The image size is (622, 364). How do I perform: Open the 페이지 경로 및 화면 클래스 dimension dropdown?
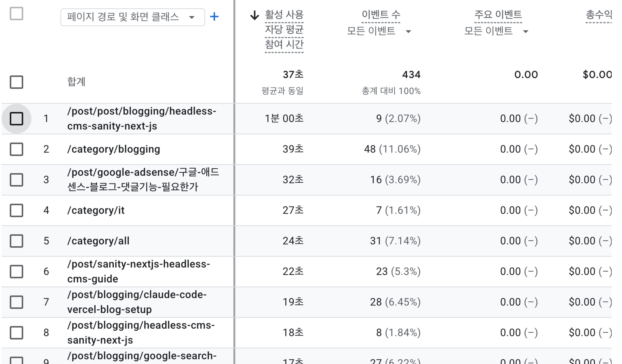pos(132,17)
